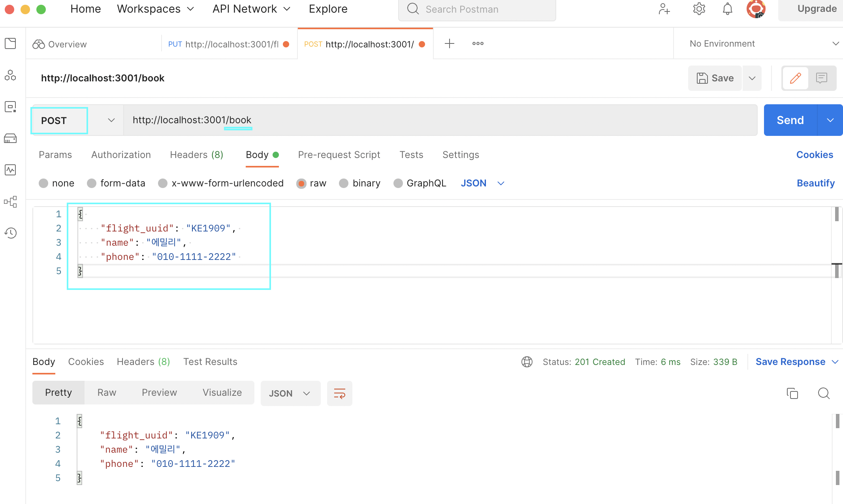This screenshot has height=504, width=843.
Task: Open the Mock Servers sidebar icon
Action: tap(11, 138)
